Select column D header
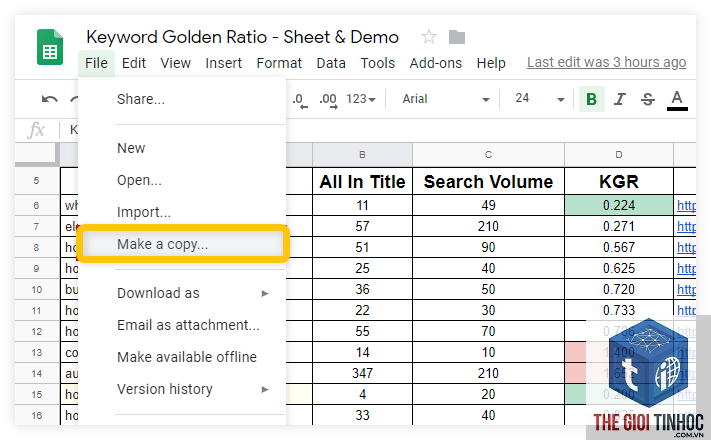711x440 pixels. point(619,155)
